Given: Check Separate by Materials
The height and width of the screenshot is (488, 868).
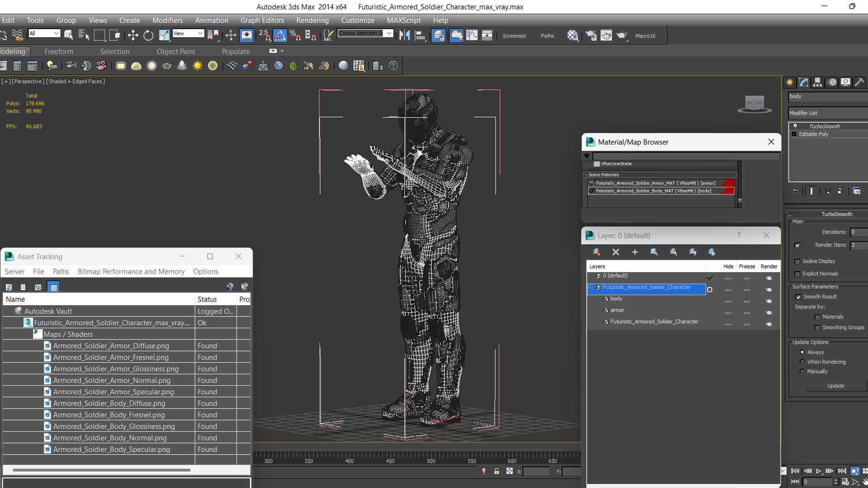Looking at the screenshot, I should 817,317.
